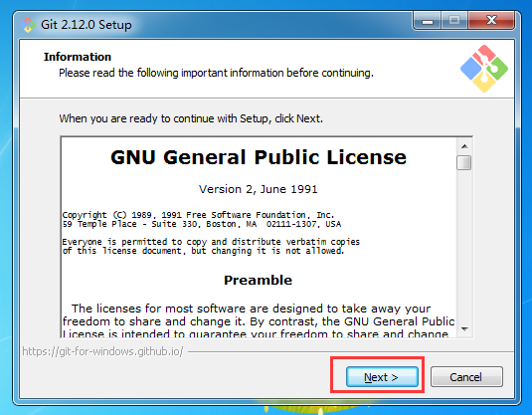Click the Version 2, June 1991 line
532x415 pixels.
pos(259,189)
